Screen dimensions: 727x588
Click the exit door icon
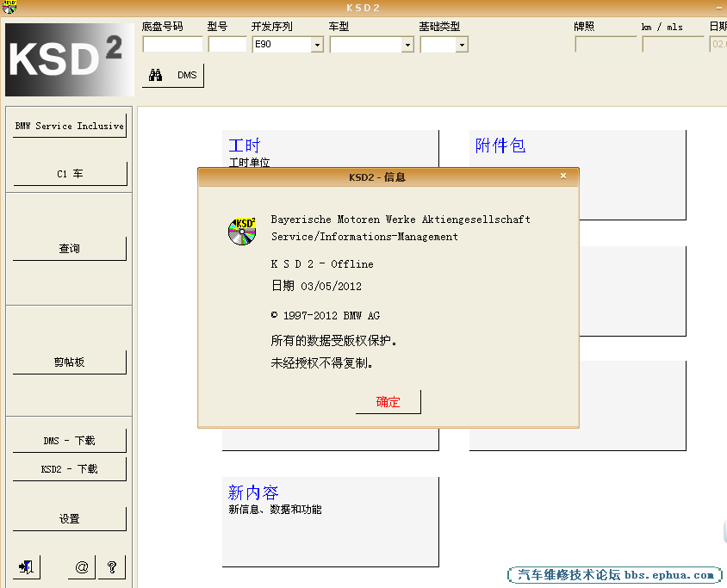pyautogui.click(x=27, y=566)
